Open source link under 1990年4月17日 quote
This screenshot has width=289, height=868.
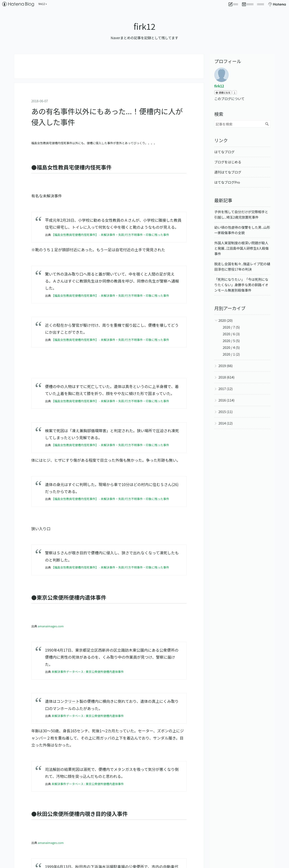pyautogui.click(x=88, y=672)
